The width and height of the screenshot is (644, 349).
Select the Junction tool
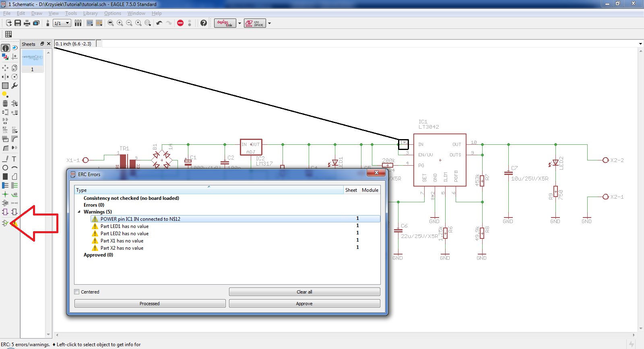5,194
